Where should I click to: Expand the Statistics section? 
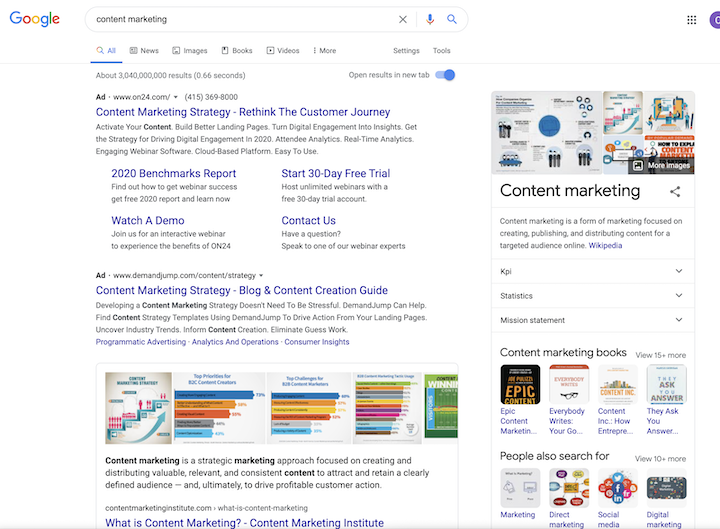[x=593, y=296]
